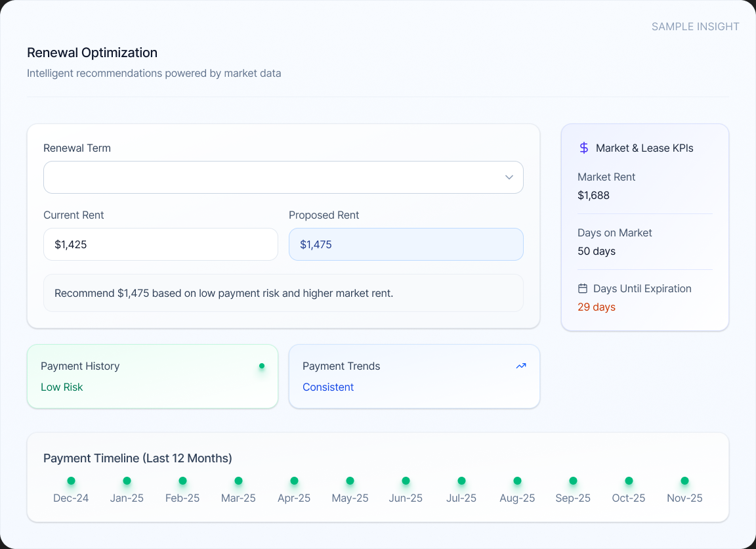Viewport: 756px width, 549px height.
Task: Click the 29 days expiration value
Action: 597,307
